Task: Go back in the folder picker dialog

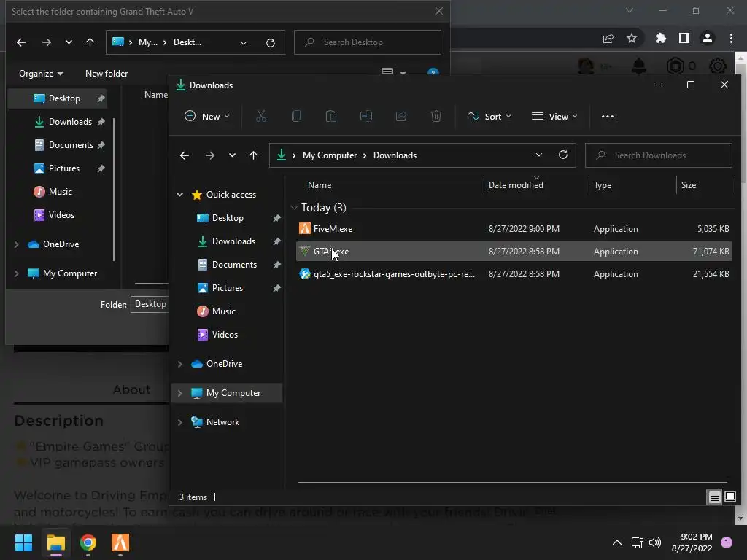Action: (21, 42)
